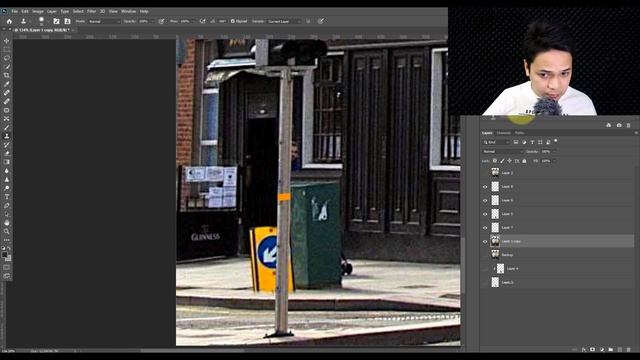Switch to the Paths tab
This screenshot has height=360, width=640.
click(519, 133)
